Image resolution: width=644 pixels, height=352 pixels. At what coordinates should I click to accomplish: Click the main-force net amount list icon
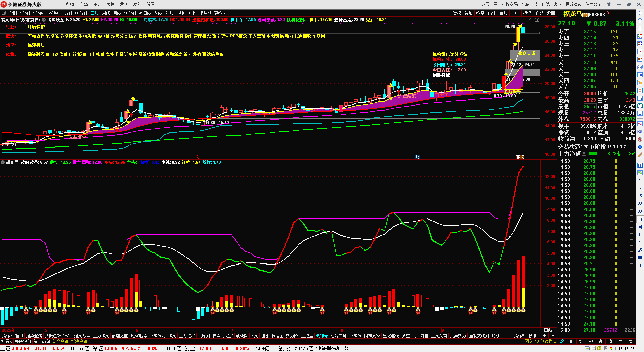584,154
